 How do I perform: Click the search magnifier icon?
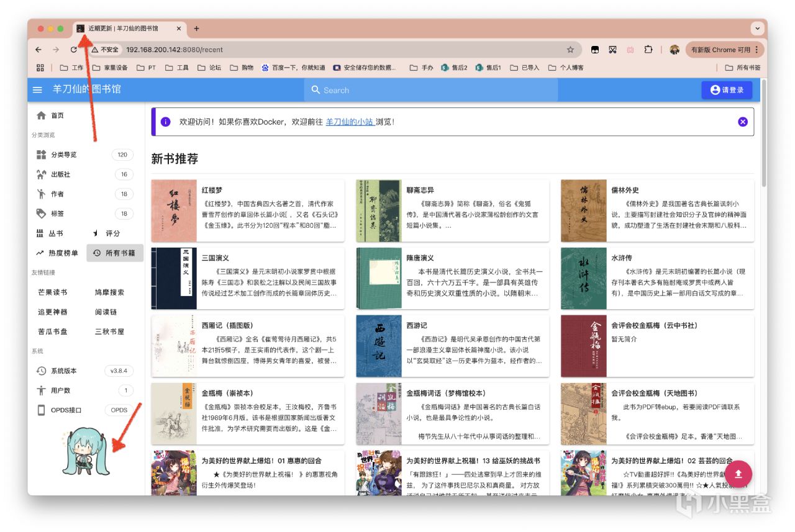coord(316,90)
